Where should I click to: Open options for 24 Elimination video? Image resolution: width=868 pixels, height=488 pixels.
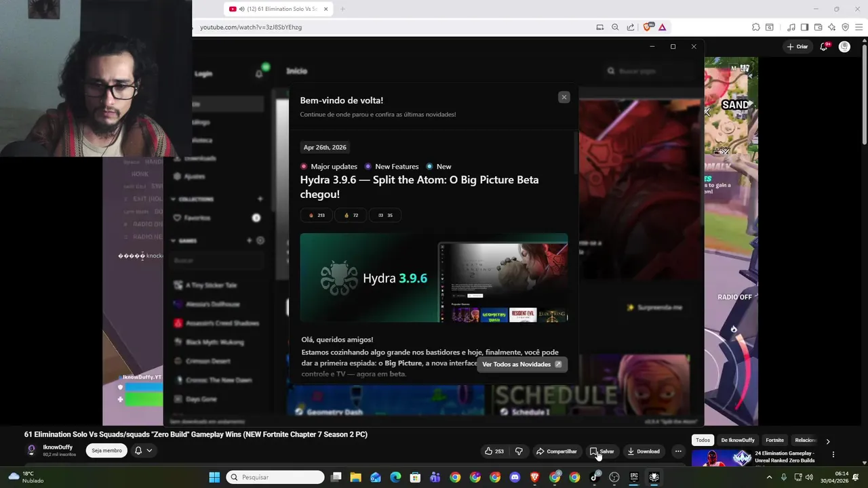pyautogui.click(x=833, y=455)
